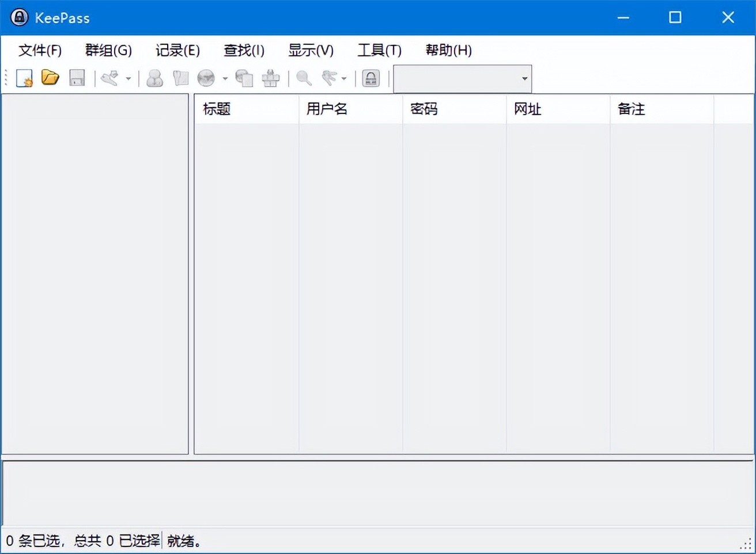Open the 帮助(H) menu
This screenshot has height=554, width=756.
[449, 50]
